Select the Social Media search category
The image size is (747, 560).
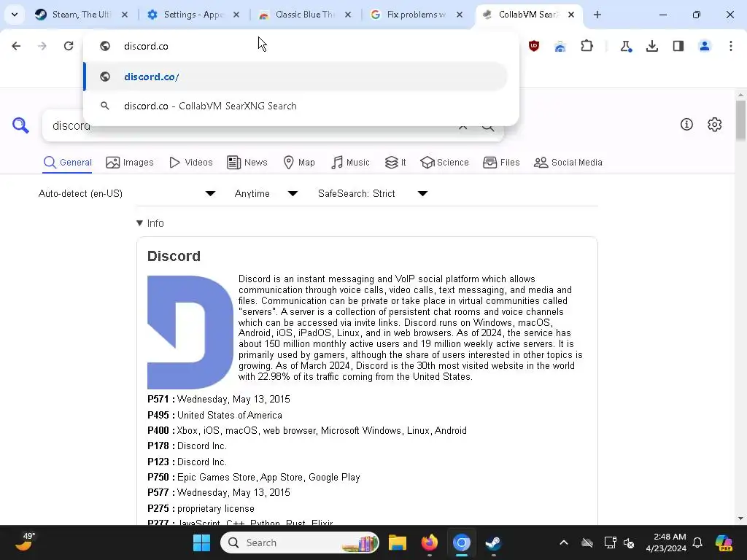coord(568,163)
